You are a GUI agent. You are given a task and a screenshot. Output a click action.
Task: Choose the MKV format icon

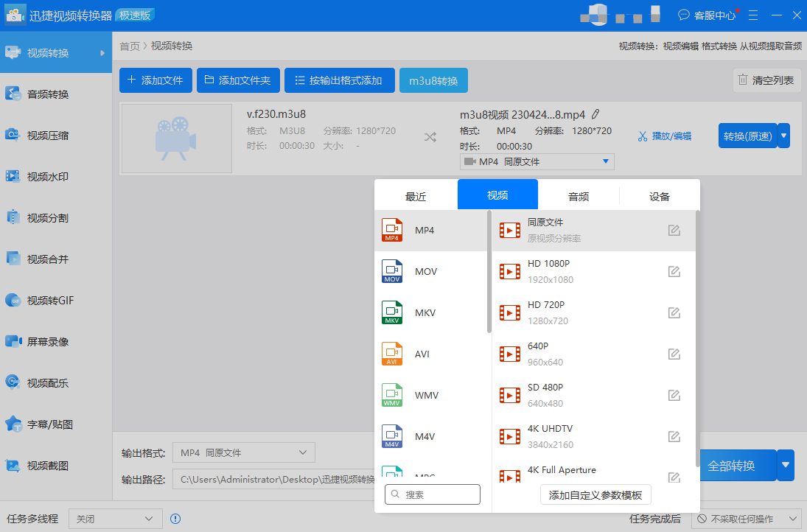(391, 312)
